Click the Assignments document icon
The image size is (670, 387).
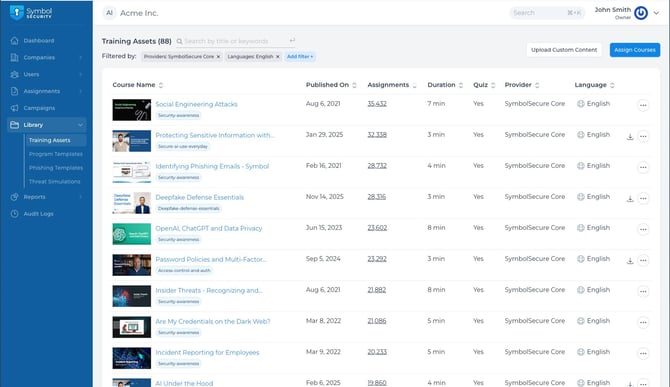(15, 91)
